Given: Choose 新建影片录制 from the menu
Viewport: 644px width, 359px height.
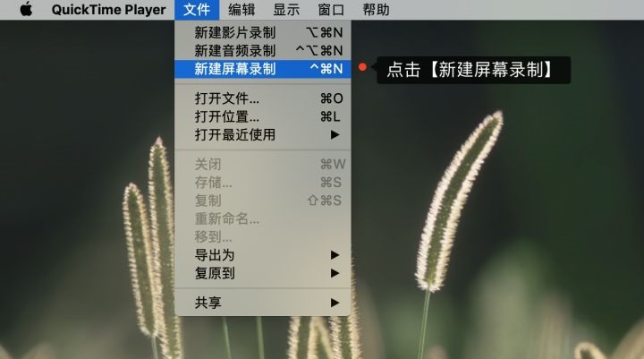Looking at the screenshot, I should [x=263, y=32].
